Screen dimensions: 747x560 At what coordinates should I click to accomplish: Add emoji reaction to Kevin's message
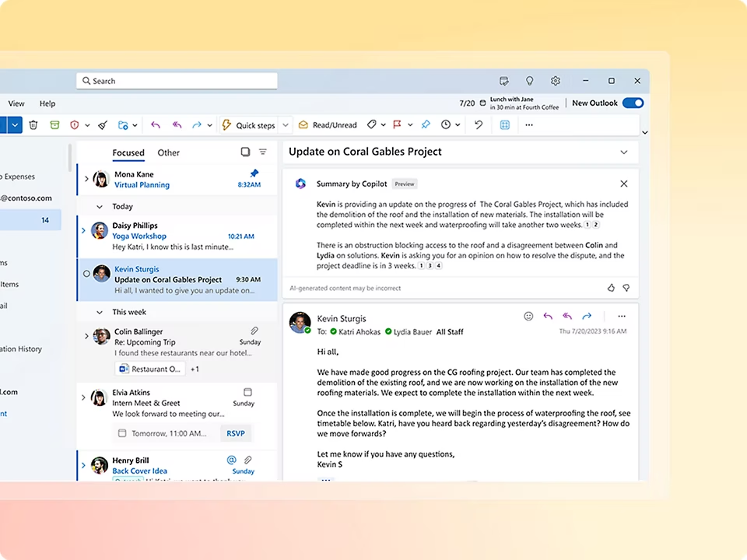tap(528, 317)
